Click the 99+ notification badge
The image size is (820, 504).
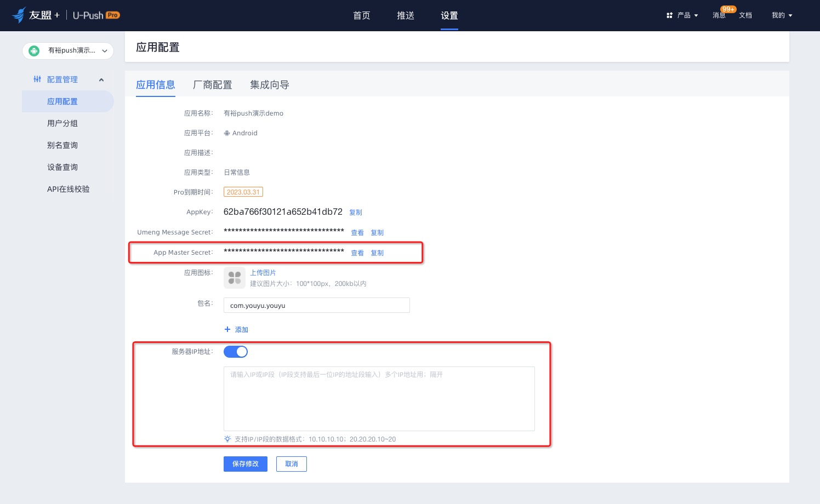click(728, 9)
